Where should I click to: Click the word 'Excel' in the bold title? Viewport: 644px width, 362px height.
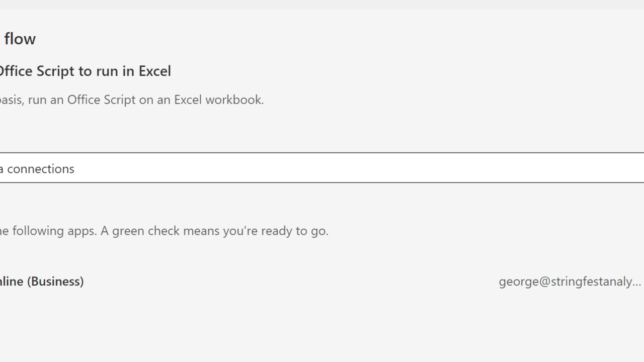pos(154,71)
